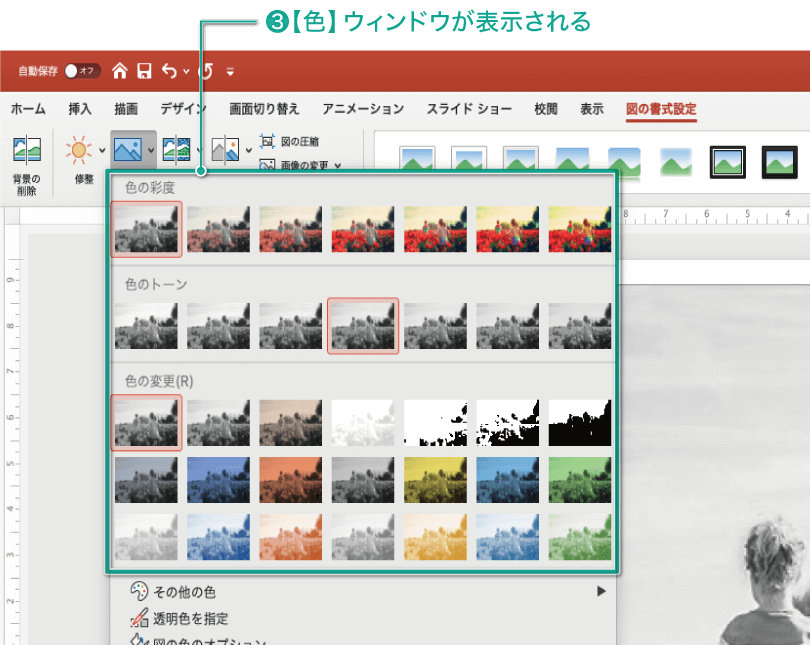Screen dimensions: 810x645
Task: Expand the 修整 dropdown arrow
Action: pos(102,151)
